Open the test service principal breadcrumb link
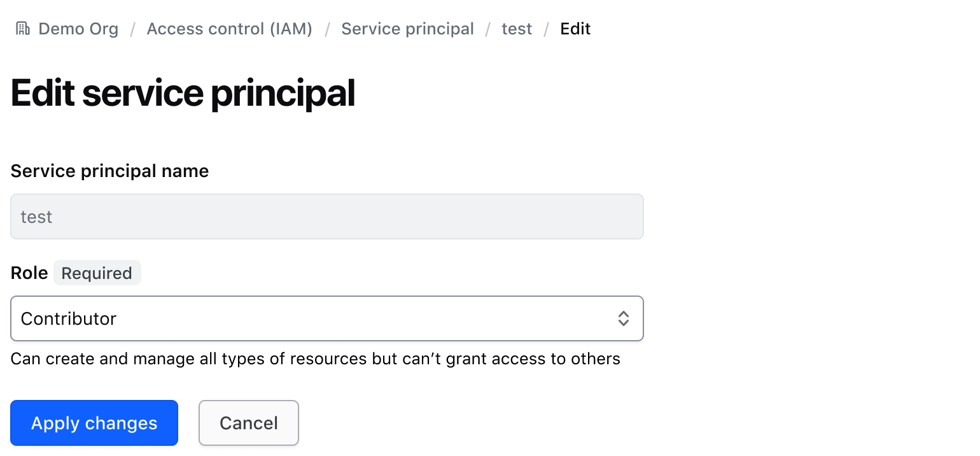The height and width of the screenshot is (456, 980). click(x=517, y=29)
